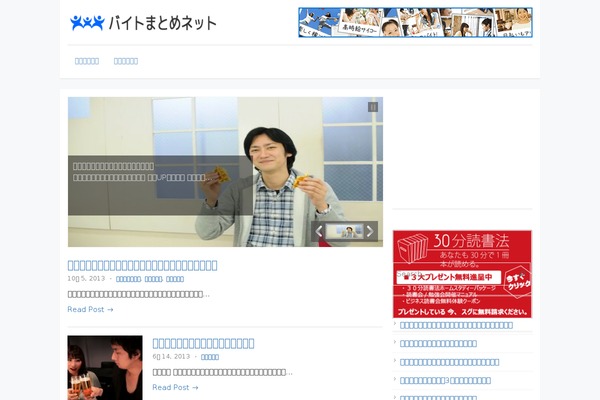Image resolution: width=600 pixels, height=400 pixels.
Task: Open the first item in the navigation menu
Action: pyautogui.click(x=87, y=61)
